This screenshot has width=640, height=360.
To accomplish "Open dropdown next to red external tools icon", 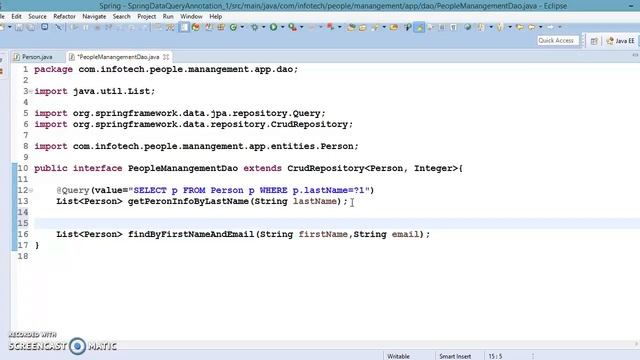I will tap(340, 27).
